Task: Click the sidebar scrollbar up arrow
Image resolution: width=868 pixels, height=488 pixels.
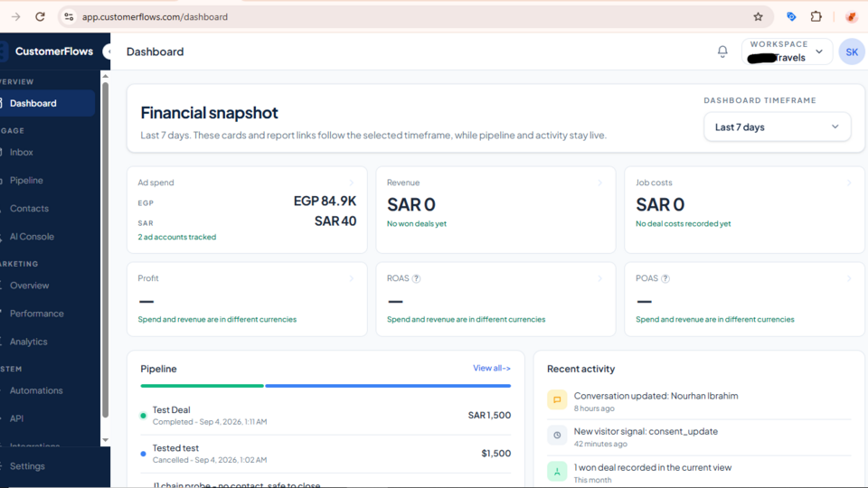Action: tap(105, 76)
